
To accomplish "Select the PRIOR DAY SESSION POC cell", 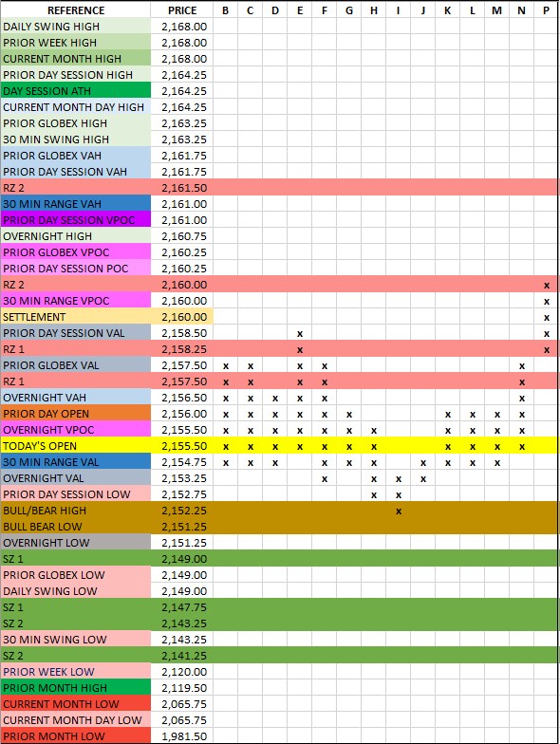I will [76, 269].
